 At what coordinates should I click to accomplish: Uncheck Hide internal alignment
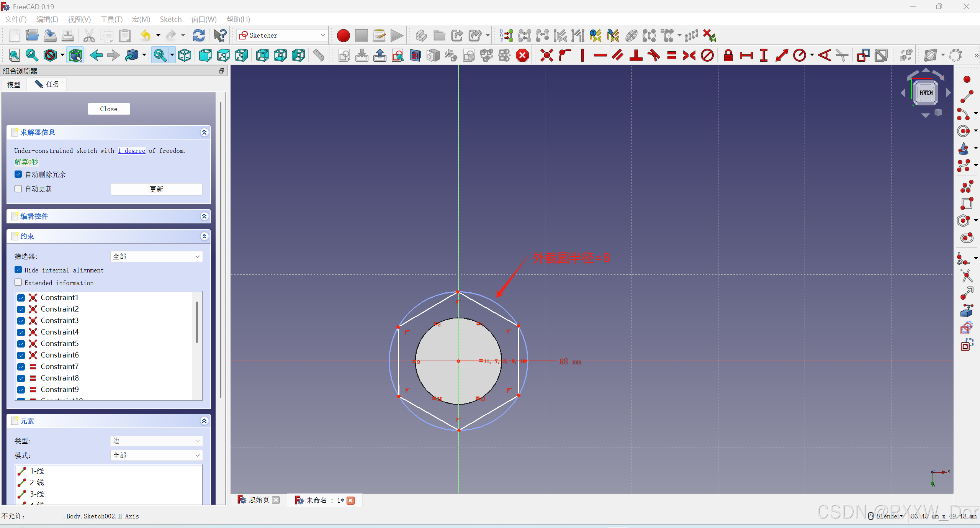click(x=18, y=270)
